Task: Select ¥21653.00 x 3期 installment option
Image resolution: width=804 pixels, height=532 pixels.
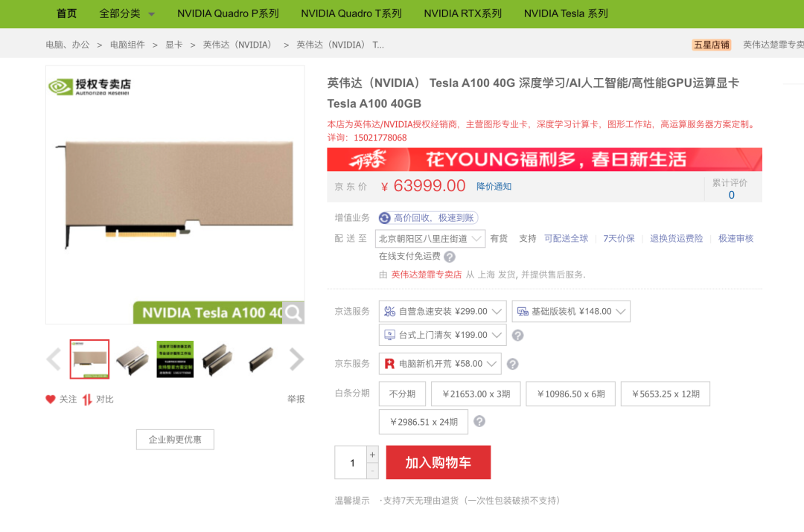Action: (476, 394)
